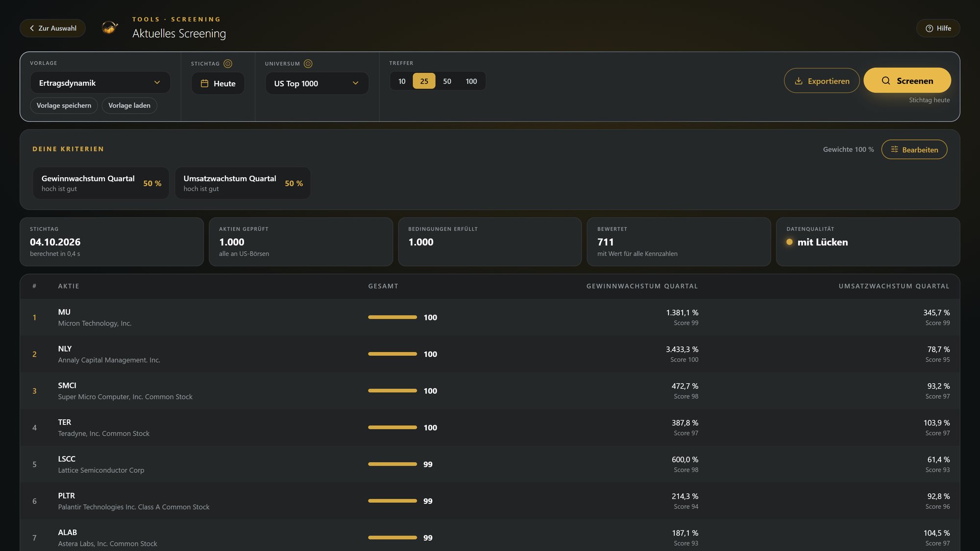The width and height of the screenshot is (980, 551).
Task: Click the Stichtag info icon
Action: 228,64
